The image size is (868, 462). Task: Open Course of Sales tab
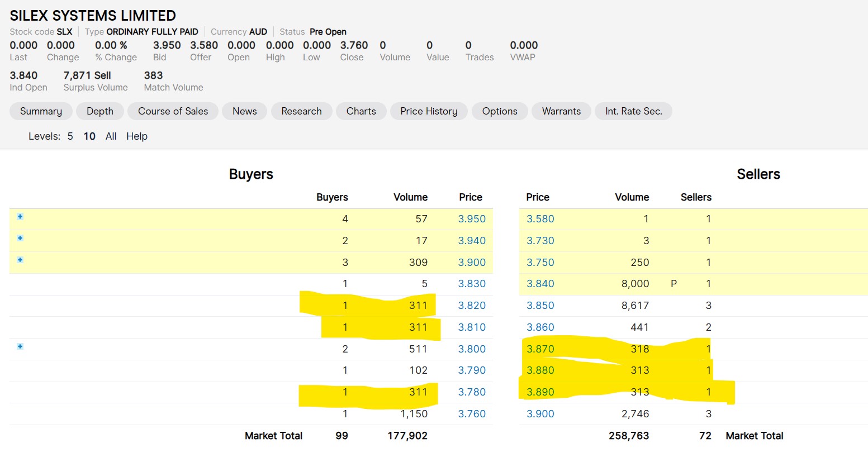pyautogui.click(x=173, y=111)
